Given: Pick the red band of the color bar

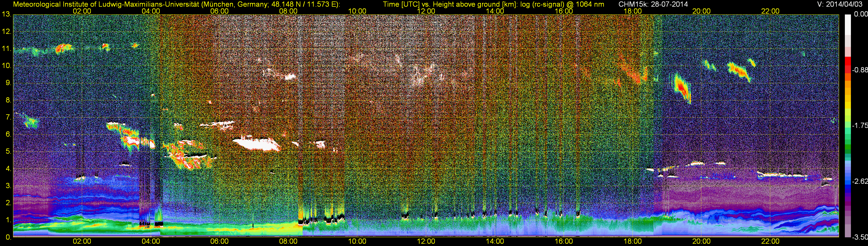Looking at the screenshot, I should 847,65.
